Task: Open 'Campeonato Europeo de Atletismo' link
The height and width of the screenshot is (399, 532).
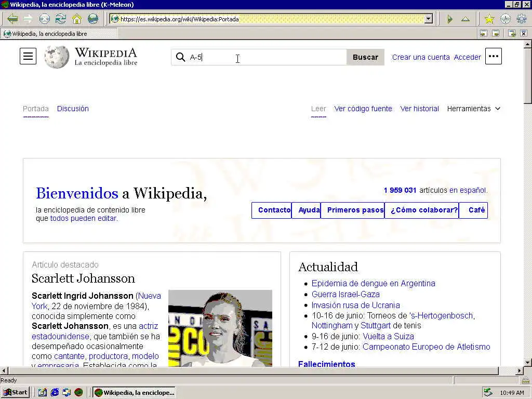Action: [426, 347]
